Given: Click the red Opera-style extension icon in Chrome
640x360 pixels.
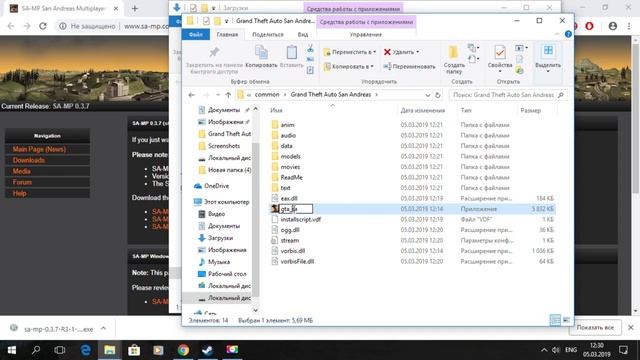Looking at the screenshot, I should point(589,26).
